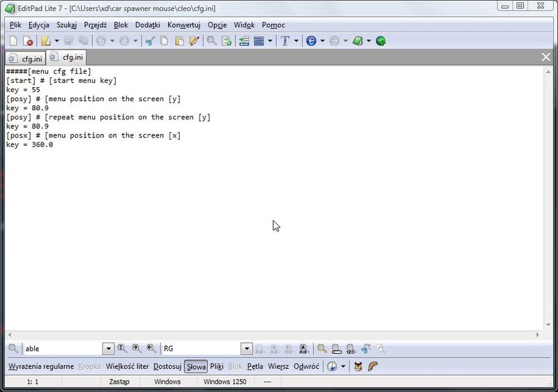The image size is (558, 392).
Task: Expand the font T icon dropdown arrow
Action: [x=296, y=41]
